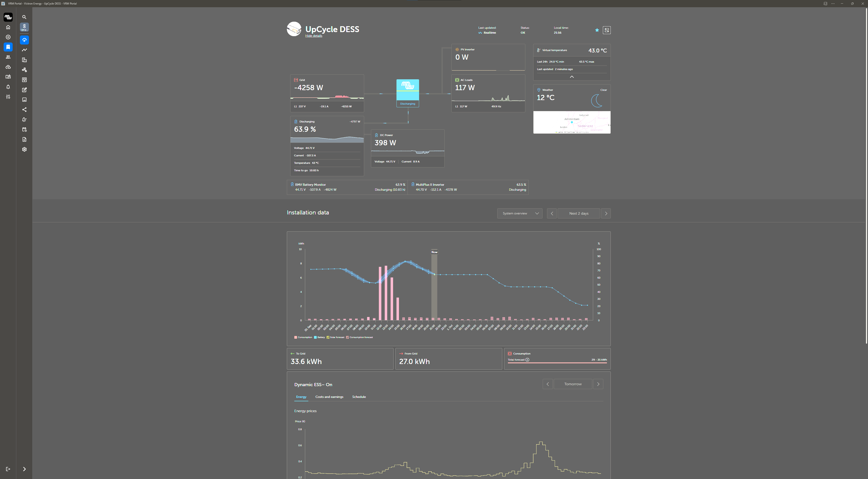
Task: Click the add installation plus icon
Action: (x=8, y=37)
